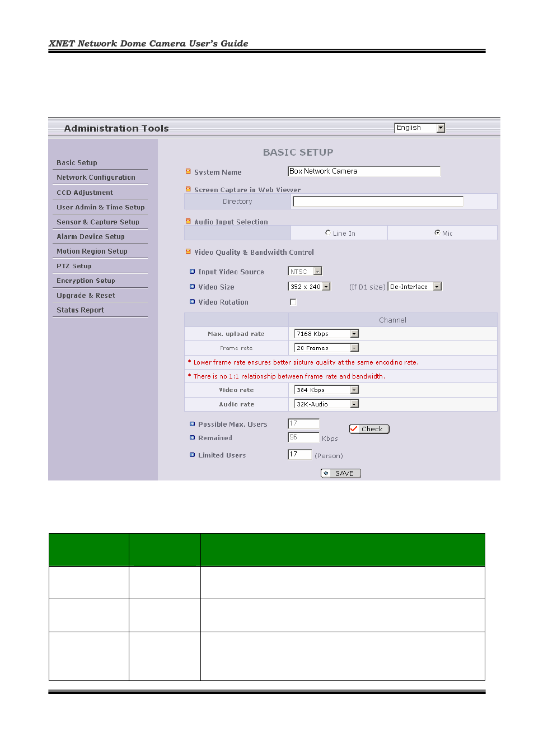Click the 1:1 relationship note text

coord(287,376)
